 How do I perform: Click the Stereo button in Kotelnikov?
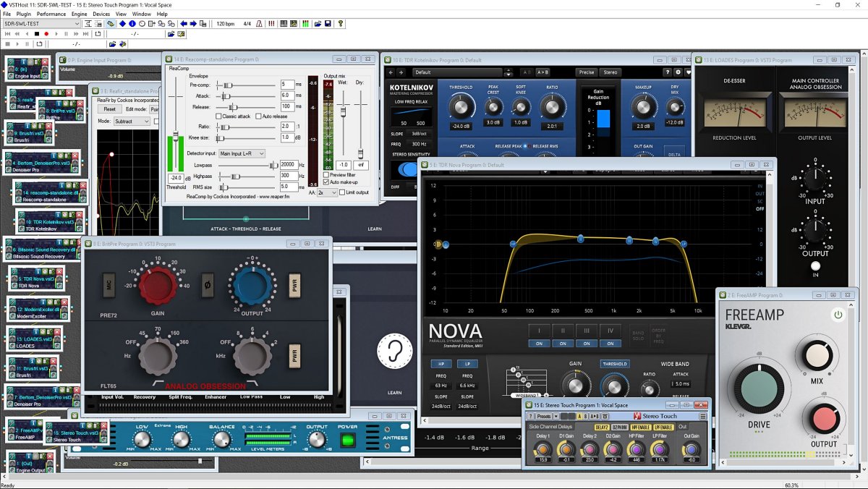[610, 72]
